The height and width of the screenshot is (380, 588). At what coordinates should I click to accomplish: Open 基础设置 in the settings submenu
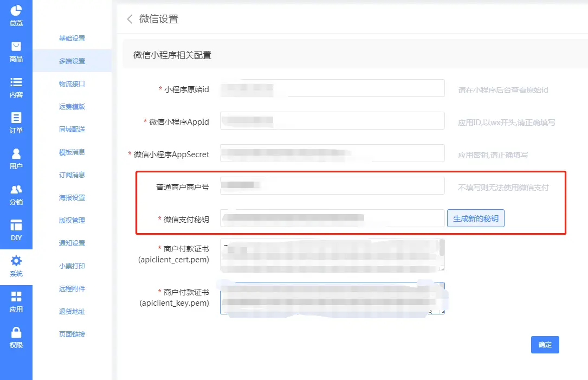pyautogui.click(x=72, y=38)
